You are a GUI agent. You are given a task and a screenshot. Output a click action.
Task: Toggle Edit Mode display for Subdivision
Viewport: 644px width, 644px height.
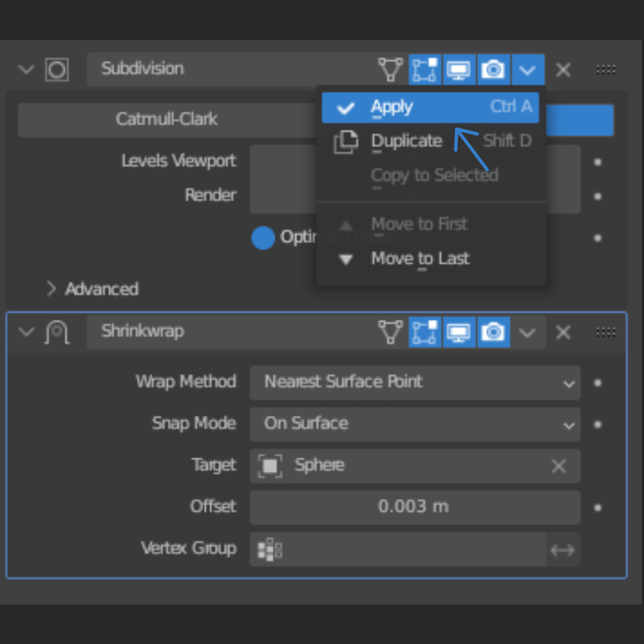[x=425, y=70]
